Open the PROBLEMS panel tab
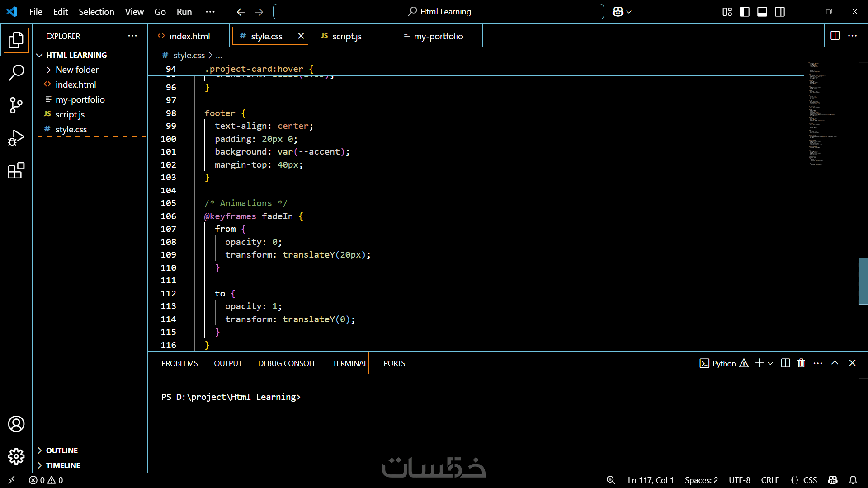Viewport: 868px width, 488px height. 179,363
